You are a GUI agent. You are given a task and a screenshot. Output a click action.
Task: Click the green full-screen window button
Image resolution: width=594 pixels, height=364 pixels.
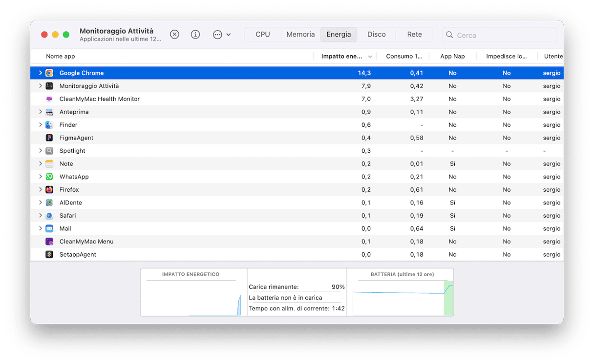coord(66,35)
